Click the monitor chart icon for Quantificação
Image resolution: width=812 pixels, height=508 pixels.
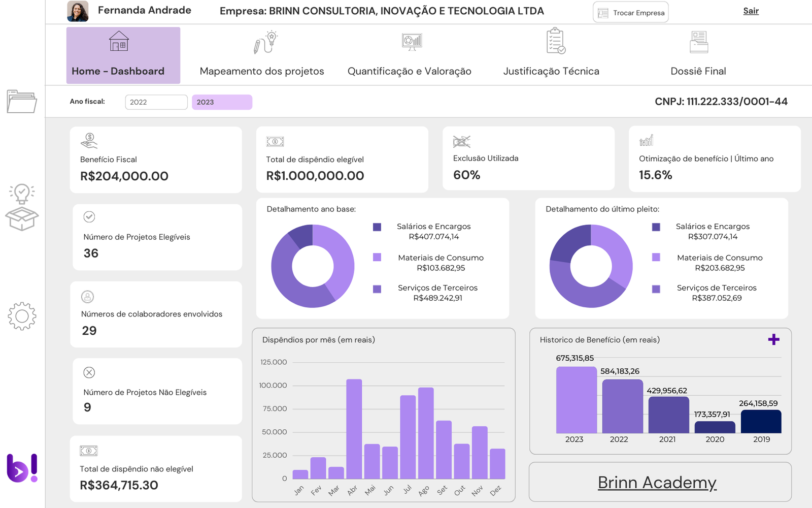point(412,42)
